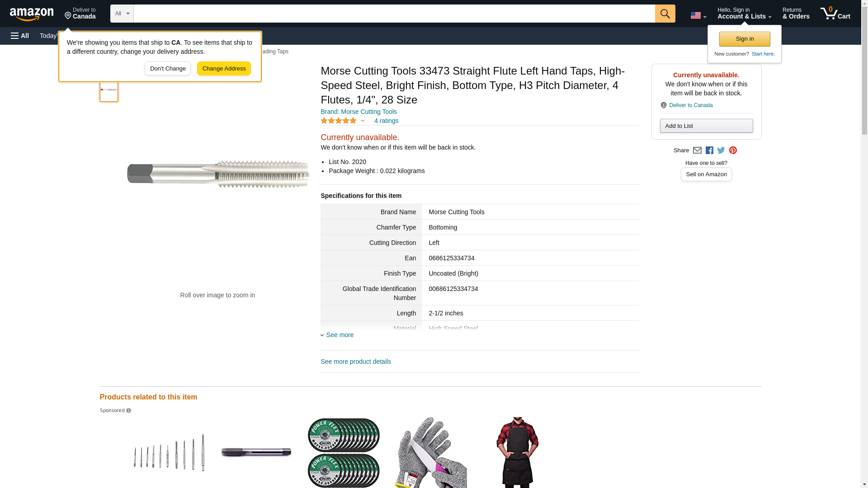This screenshot has height=488, width=868.
Task: Select the tap product thumbnail image
Action: [109, 90]
